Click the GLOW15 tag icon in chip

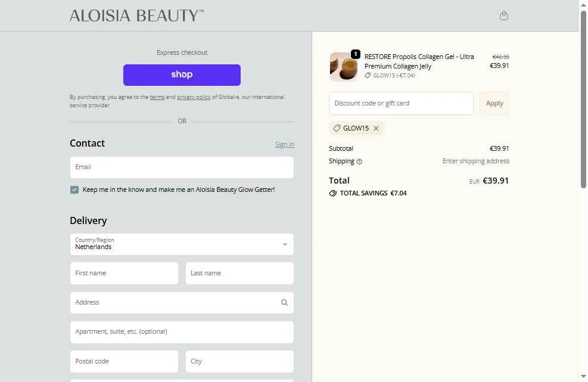pyautogui.click(x=337, y=128)
